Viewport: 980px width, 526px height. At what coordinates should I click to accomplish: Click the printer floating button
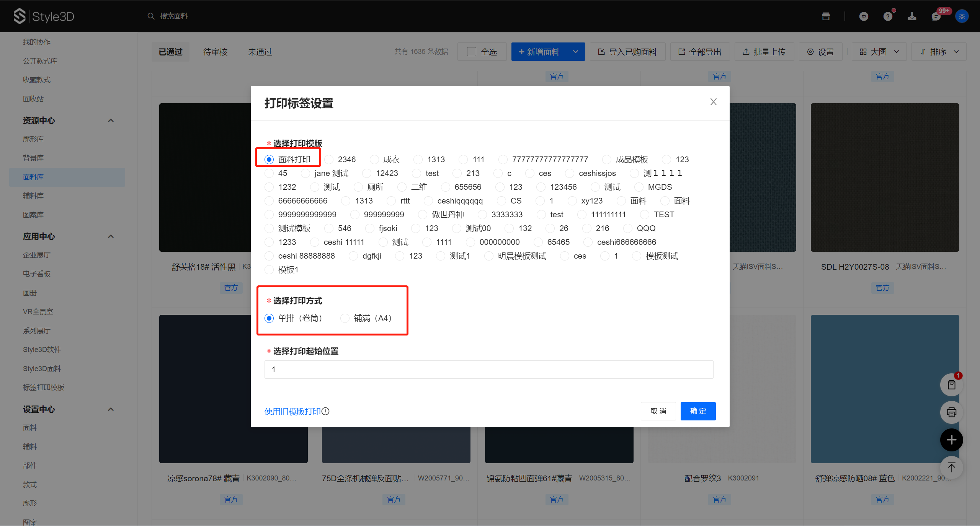pos(951,412)
